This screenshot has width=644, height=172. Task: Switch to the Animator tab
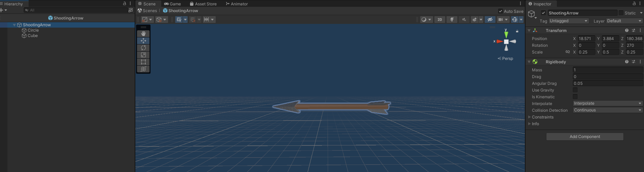pyautogui.click(x=237, y=4)
